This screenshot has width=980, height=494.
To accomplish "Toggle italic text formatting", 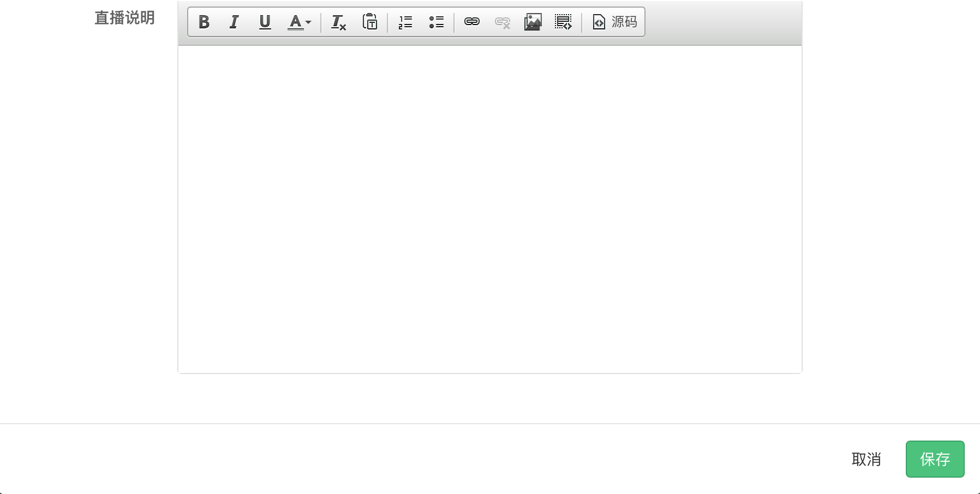I will pos(234,22).
